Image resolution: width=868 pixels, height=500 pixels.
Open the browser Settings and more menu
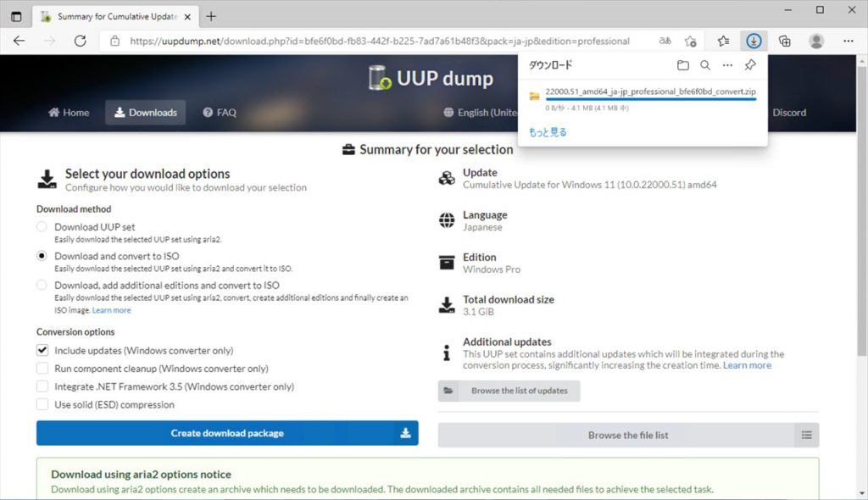tap(848, 41)
